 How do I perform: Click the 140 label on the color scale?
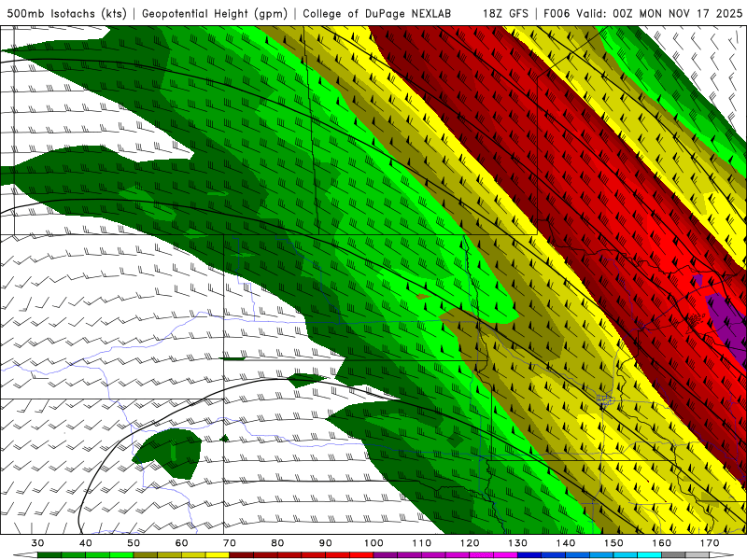(x=566, y=543)
